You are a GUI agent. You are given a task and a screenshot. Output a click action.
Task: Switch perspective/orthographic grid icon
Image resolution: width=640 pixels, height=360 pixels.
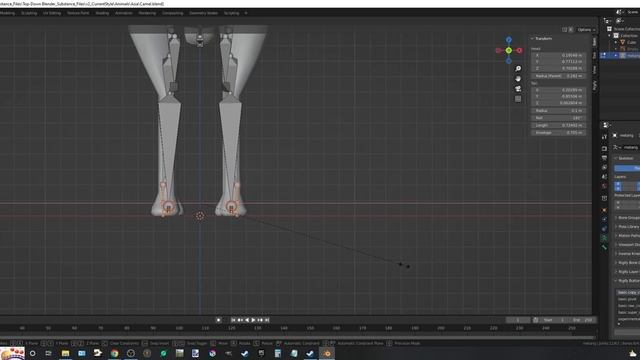point(518,99)
